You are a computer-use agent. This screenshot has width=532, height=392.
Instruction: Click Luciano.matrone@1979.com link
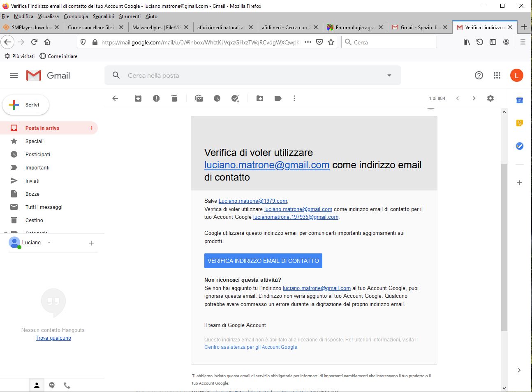(253, 201)
